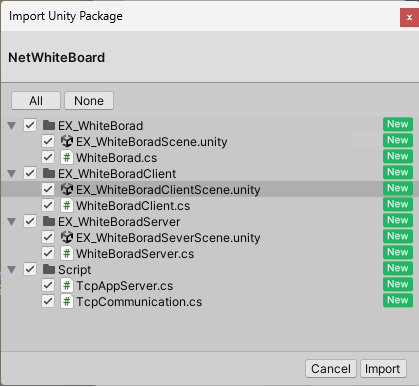The image size is (419, 387).
Task: Uncheck the EX_WhiteBorad folder checkbox
Action: [30, 125]
